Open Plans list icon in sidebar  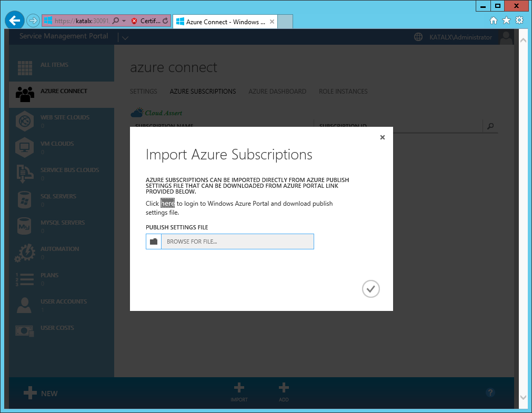25,279
